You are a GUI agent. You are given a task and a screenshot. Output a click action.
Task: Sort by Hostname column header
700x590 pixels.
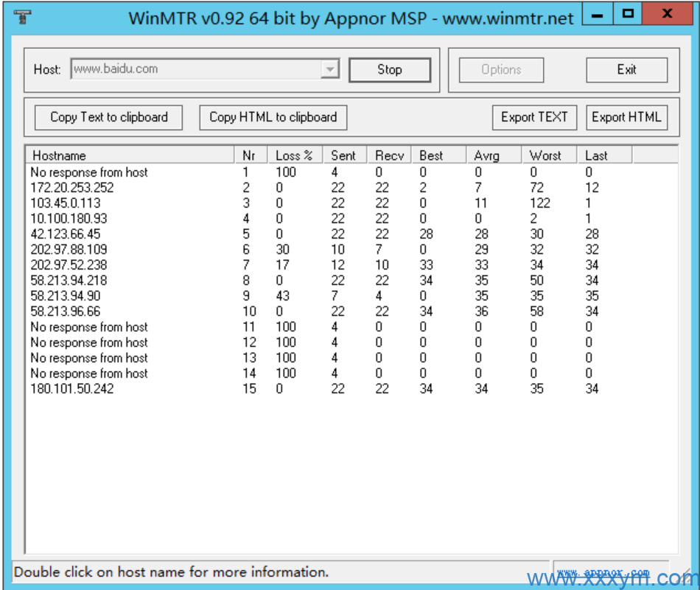tap(130, 155)
